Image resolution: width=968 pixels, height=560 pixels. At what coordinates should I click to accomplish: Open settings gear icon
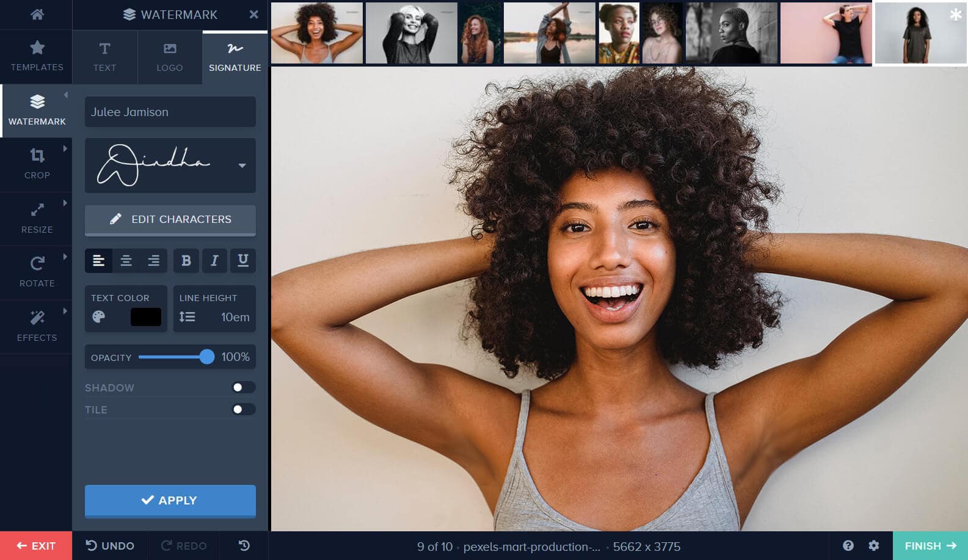874,545
